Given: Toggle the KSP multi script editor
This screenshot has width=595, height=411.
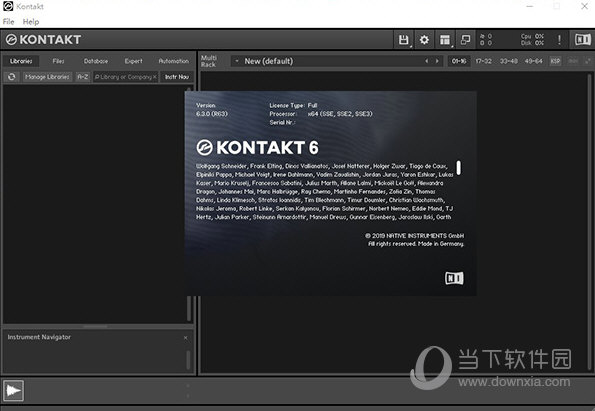Looking at the screenshot, I should coord(555,61).
